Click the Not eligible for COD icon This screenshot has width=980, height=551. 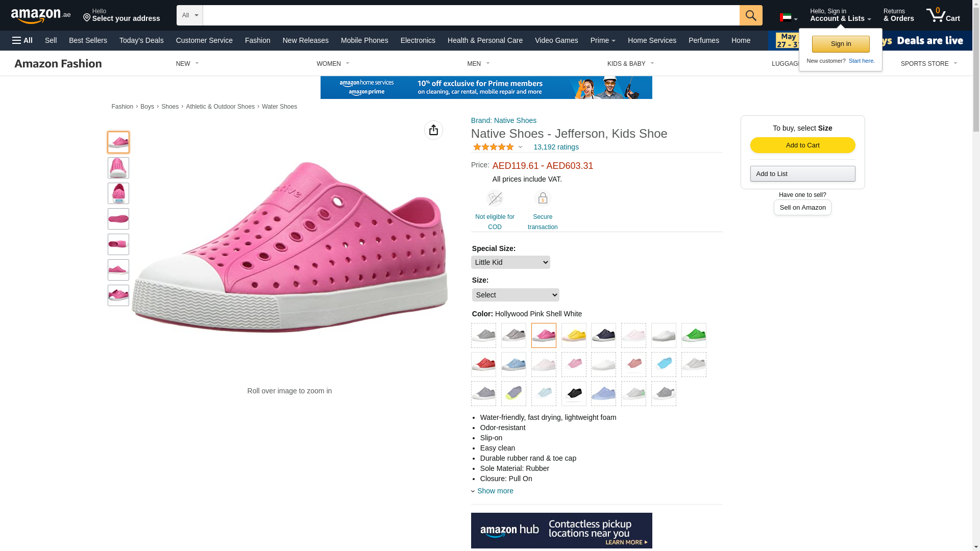click(x=495, y=198)
